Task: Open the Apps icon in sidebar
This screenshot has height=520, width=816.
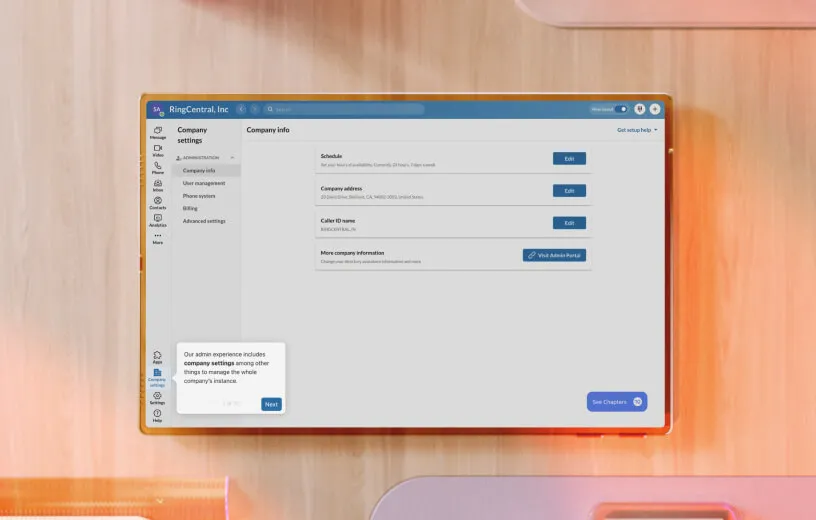Action: (157, 357)
